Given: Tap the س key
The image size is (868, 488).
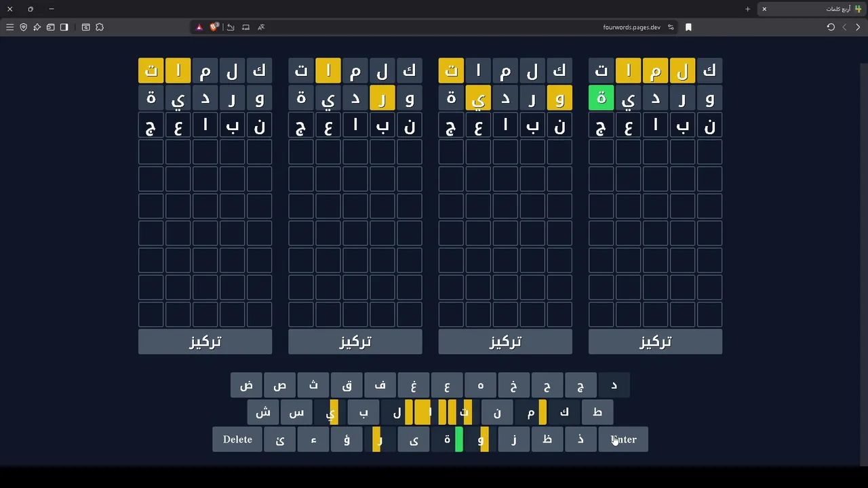Looking at the screenshot, I should click(x=296, y=412).
